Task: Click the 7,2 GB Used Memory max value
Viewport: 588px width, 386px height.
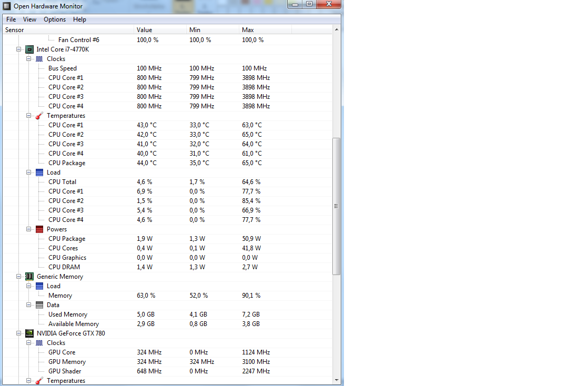Action: pos(251,314)
